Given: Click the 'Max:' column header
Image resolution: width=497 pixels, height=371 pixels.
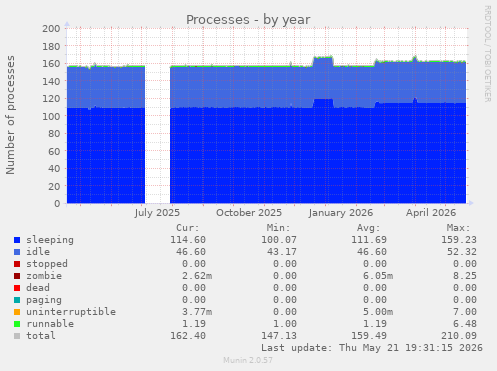Looking at the screenshot, I should (459, 228).
